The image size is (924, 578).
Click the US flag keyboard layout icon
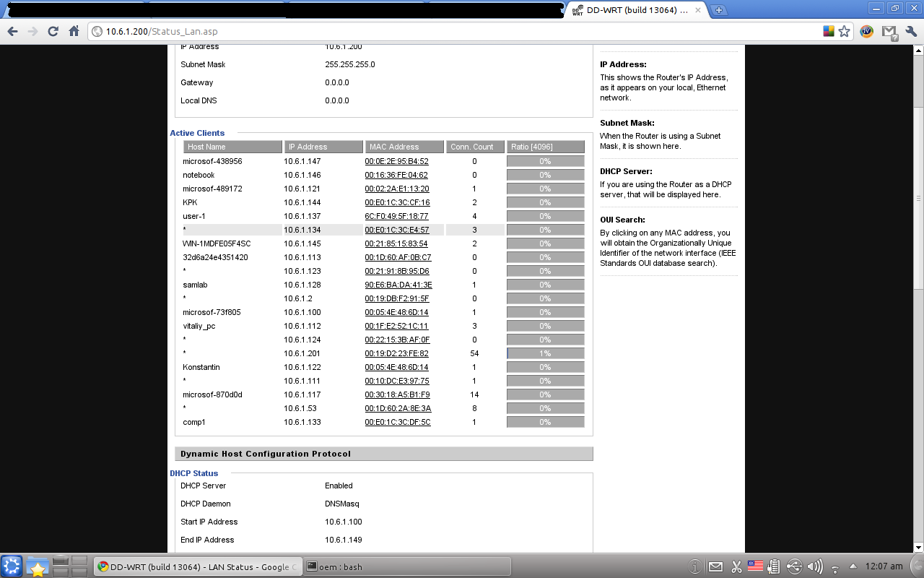click(755, 566)
